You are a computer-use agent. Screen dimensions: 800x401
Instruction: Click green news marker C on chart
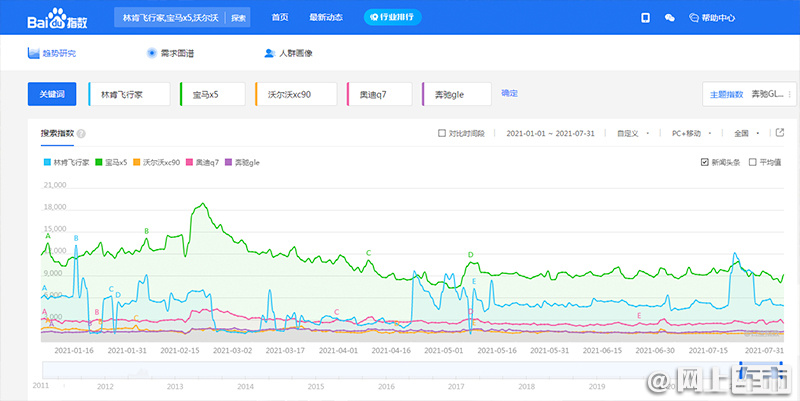[x=368, y=253]
